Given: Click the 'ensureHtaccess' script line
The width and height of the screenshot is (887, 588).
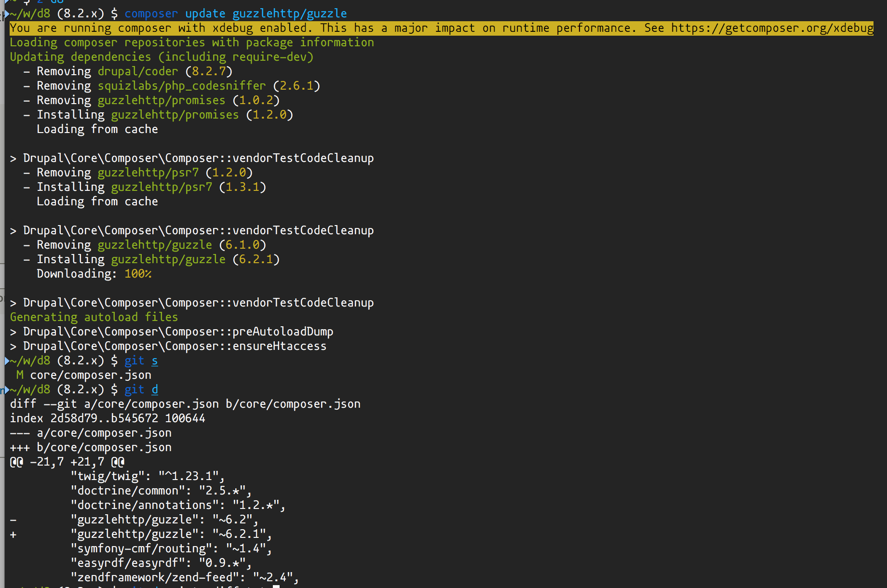Looking at the screenshot, I should point(168,346).
